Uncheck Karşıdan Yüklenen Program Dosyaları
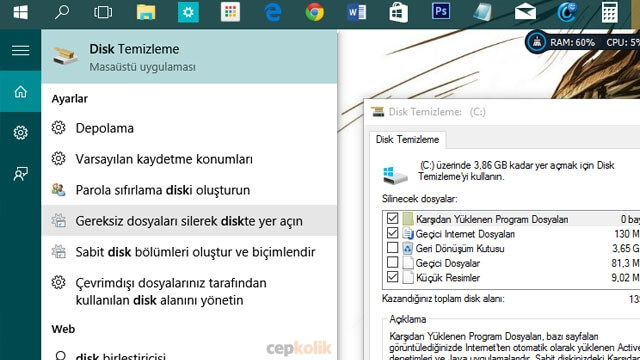 [392, 218]
